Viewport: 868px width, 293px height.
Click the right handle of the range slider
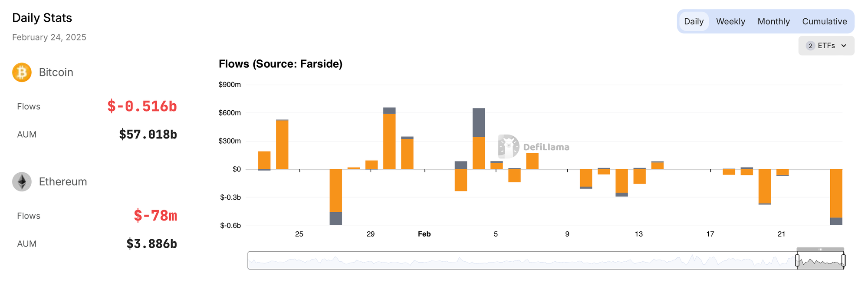[843, 260]
